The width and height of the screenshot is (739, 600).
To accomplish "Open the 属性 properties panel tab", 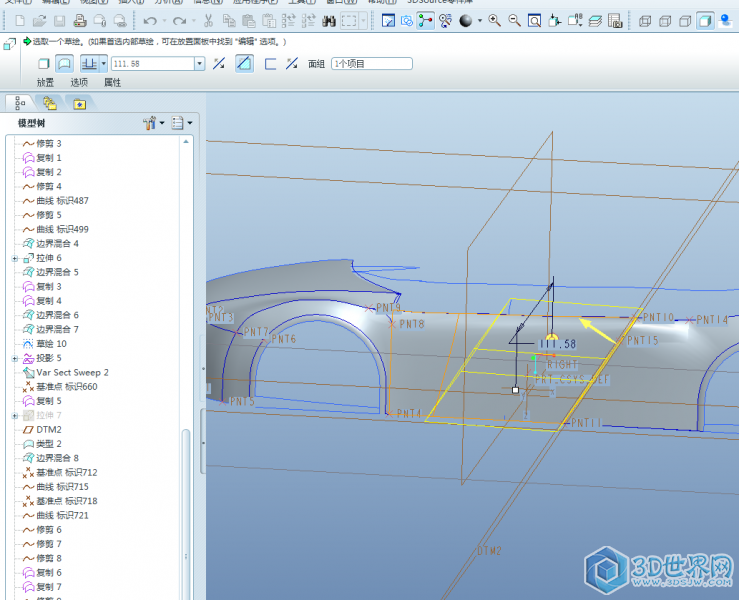I will click(x=112, y=82).
